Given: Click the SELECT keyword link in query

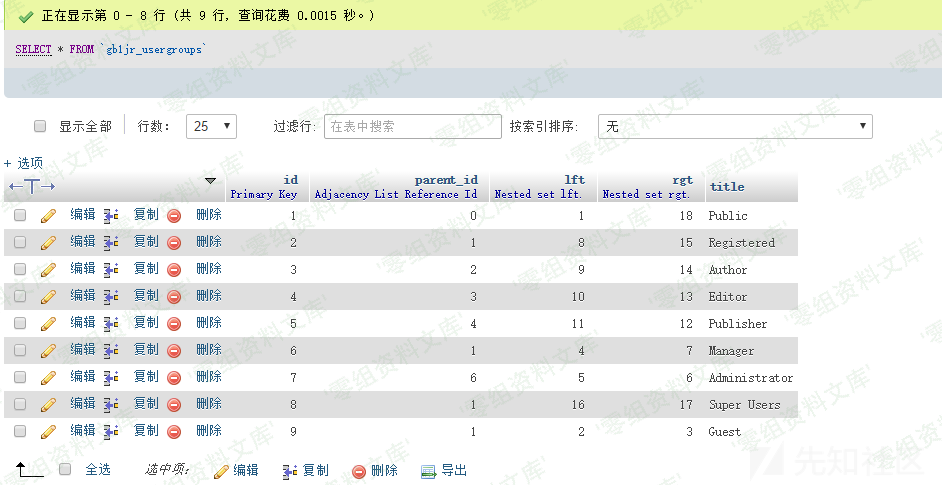Looking at the screenshot, I should tap(33, 49).
